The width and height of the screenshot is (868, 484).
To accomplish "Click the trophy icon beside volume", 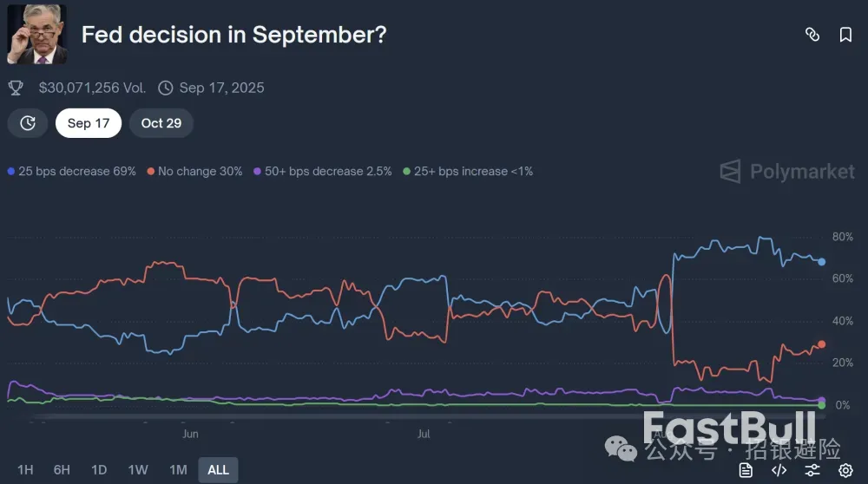I will click(16, 88).
